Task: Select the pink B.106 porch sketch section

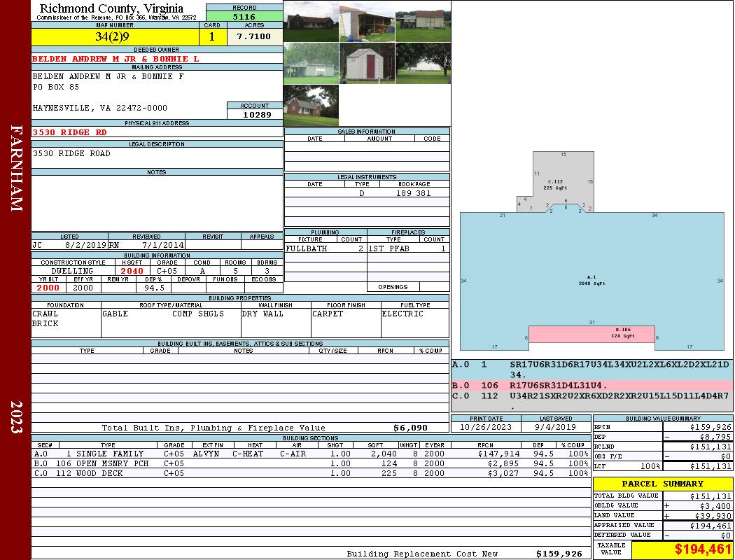Action: (591, 334)
